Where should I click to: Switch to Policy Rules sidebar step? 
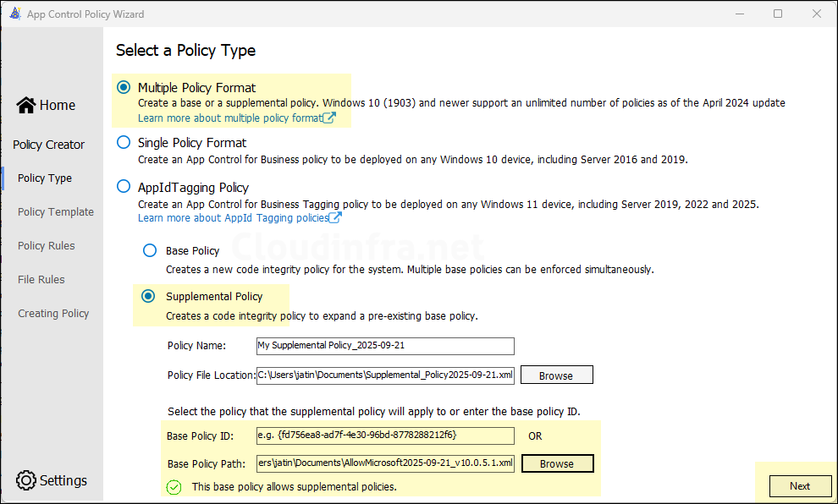47,246
